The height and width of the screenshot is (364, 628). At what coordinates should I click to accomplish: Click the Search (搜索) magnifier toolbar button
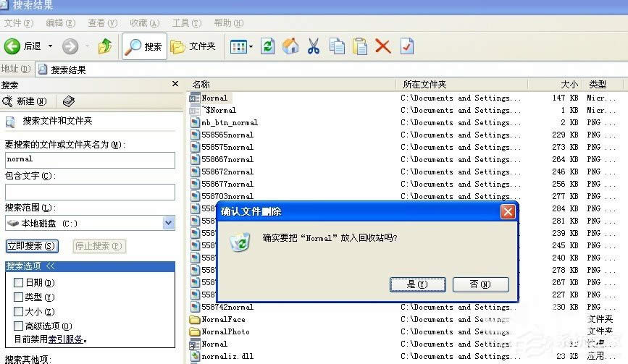pos(144,46)
